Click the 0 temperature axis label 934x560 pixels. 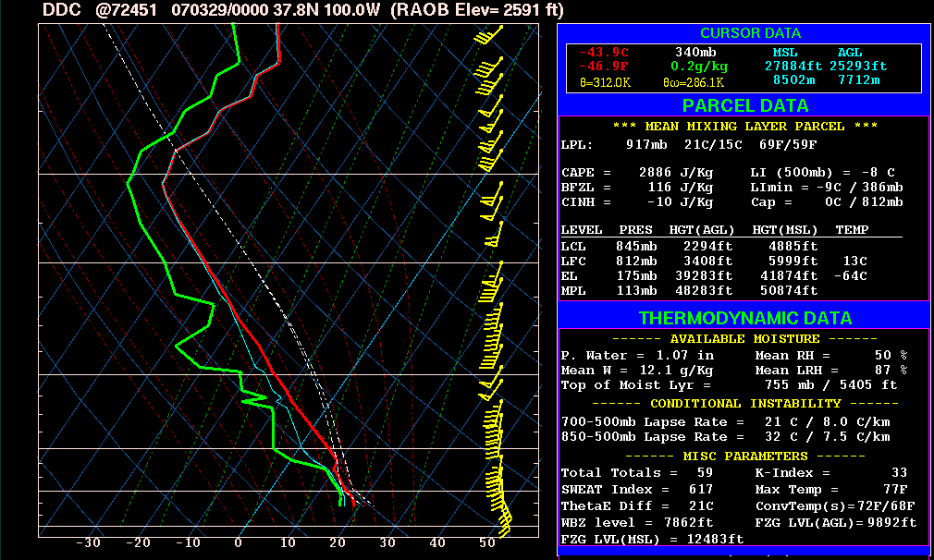[x=238, y=543]
